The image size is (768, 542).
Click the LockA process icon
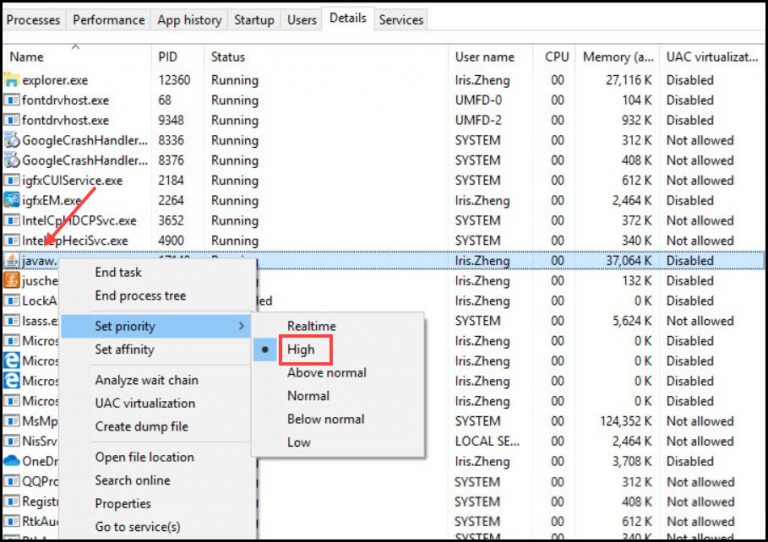pyautogui.click(x=12, y=301)
